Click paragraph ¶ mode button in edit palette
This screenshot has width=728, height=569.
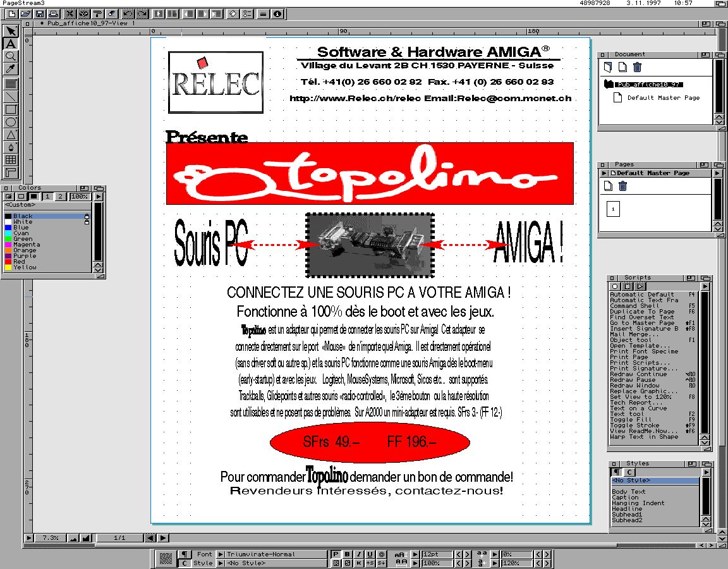point(185,554)
